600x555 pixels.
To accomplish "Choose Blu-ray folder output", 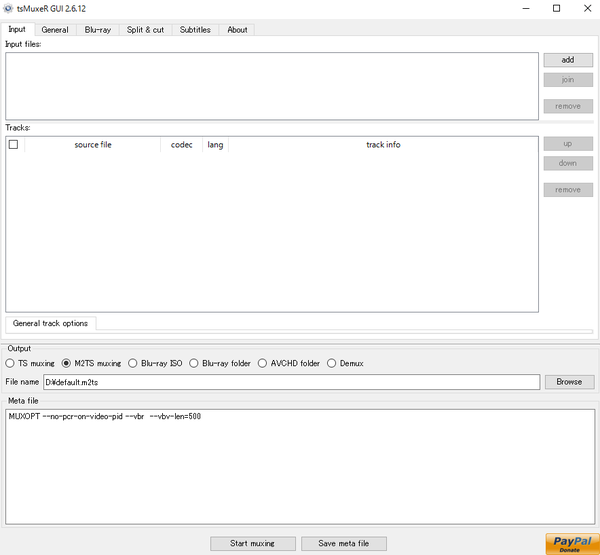I will coord(220,363).
